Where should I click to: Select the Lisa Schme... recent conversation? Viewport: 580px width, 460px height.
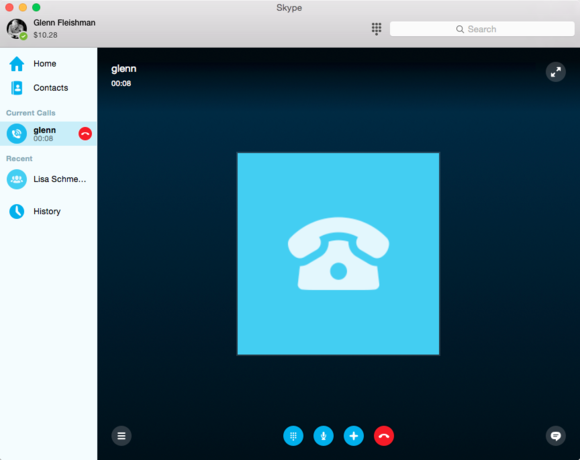[x=48, y=179]
